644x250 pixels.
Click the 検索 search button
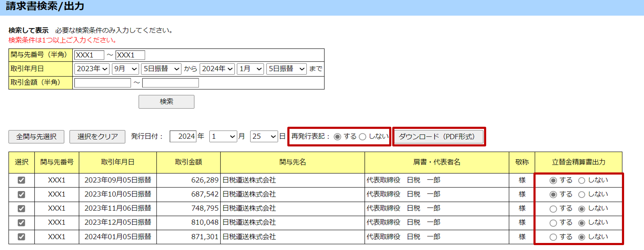[166, 102]
